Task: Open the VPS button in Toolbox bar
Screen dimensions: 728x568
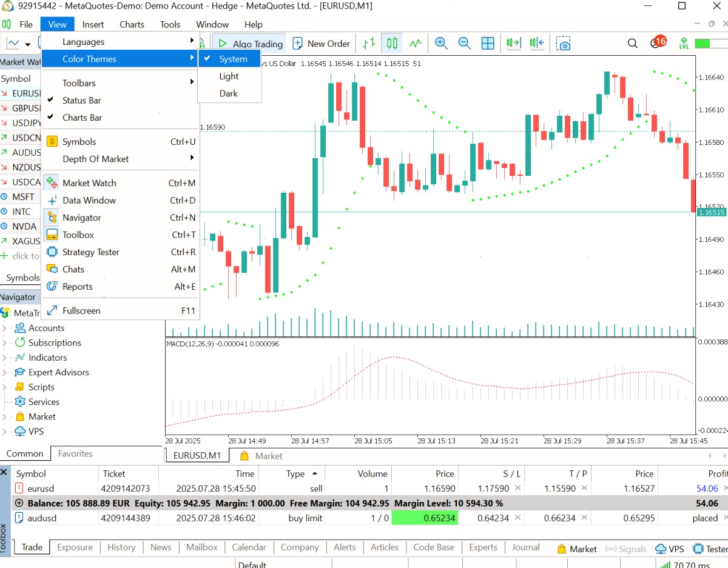Action: coord(670,549)
